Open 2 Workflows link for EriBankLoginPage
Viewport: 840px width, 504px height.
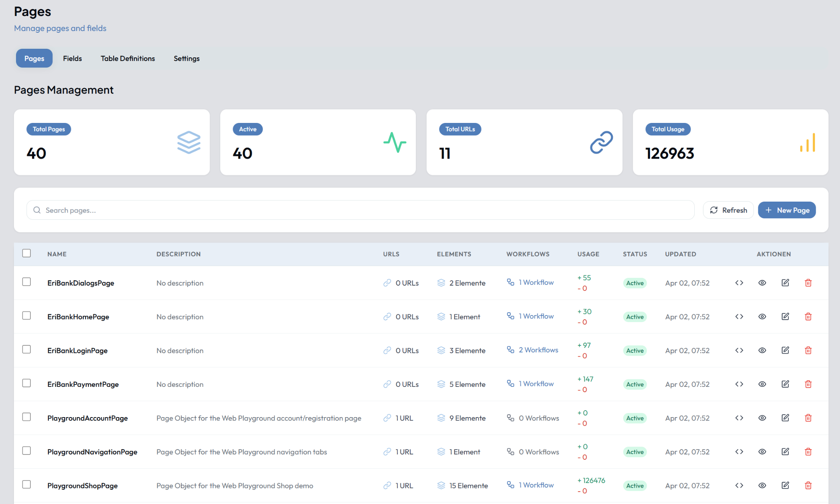click(x=533, y=350)
